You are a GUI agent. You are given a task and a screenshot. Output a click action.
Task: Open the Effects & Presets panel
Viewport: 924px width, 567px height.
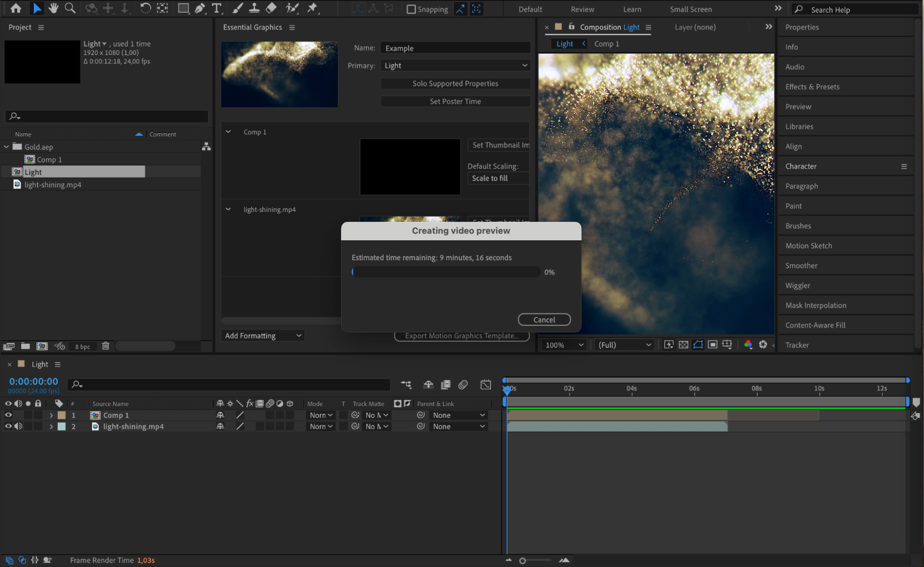(x=812, y=87)
